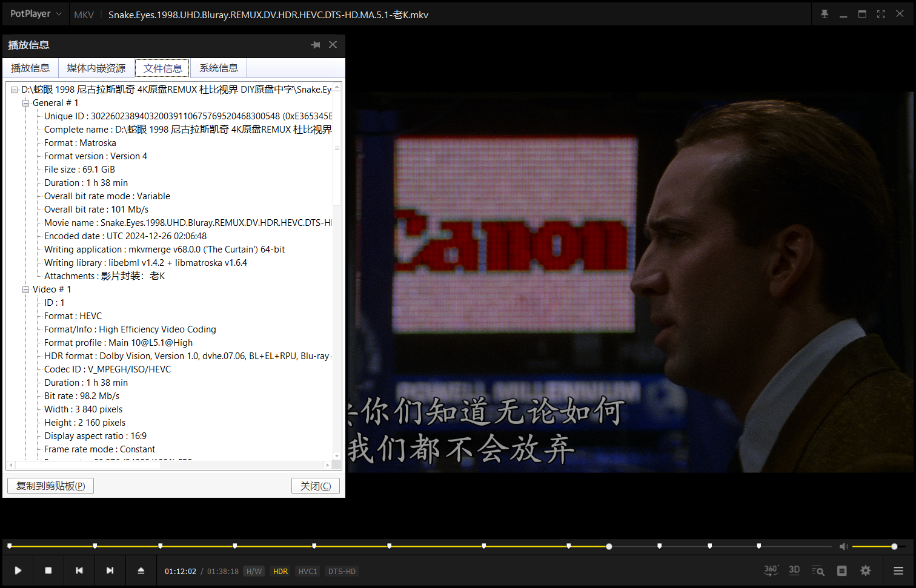Toggle fullscreen mode in the title bar
This screenshot has height=588, width=916.
coord(881,14)
